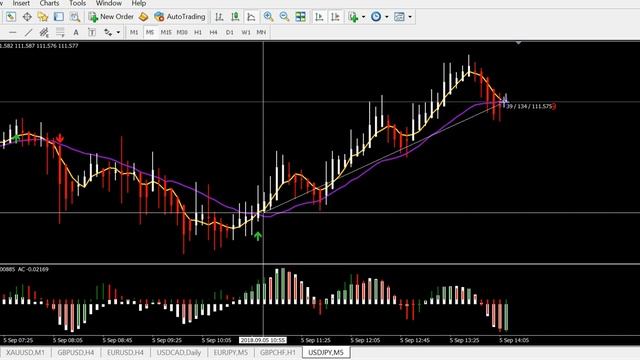Image resolution: width=640 pixels, height=360 pixels.
Task: Open the Strategy Tester magnifier icon
Action: tap(75, 17)
